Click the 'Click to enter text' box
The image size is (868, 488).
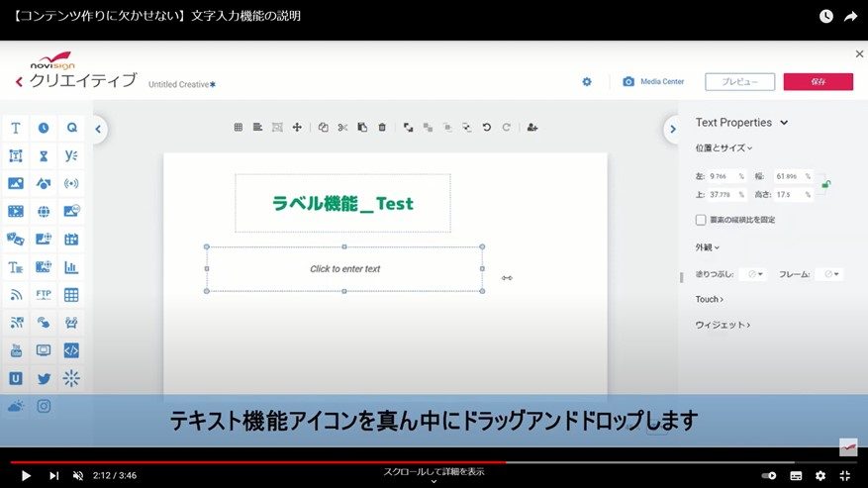click(344, 268)
